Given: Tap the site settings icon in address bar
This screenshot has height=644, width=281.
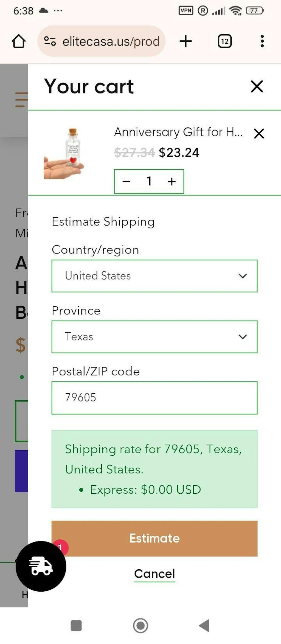Looking at the screenshot, I should [50, 41].
